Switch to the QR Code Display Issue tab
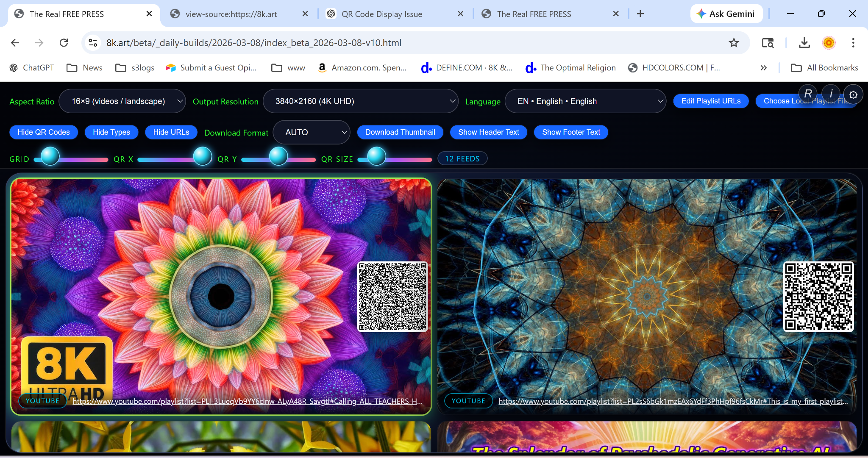 [x=382, y=14]
